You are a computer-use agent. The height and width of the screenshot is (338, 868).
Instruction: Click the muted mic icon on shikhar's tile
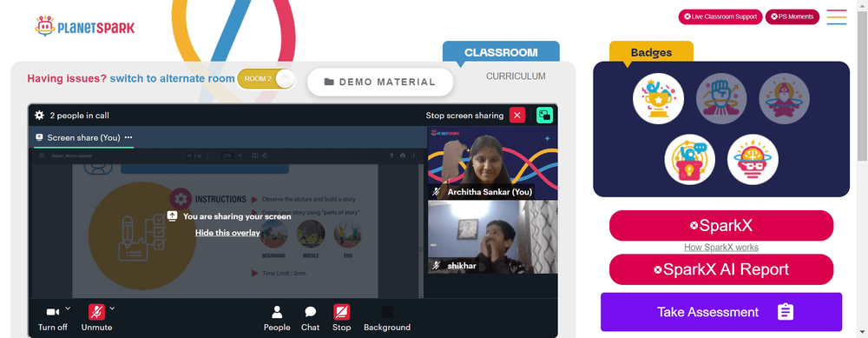click(437, 266)
